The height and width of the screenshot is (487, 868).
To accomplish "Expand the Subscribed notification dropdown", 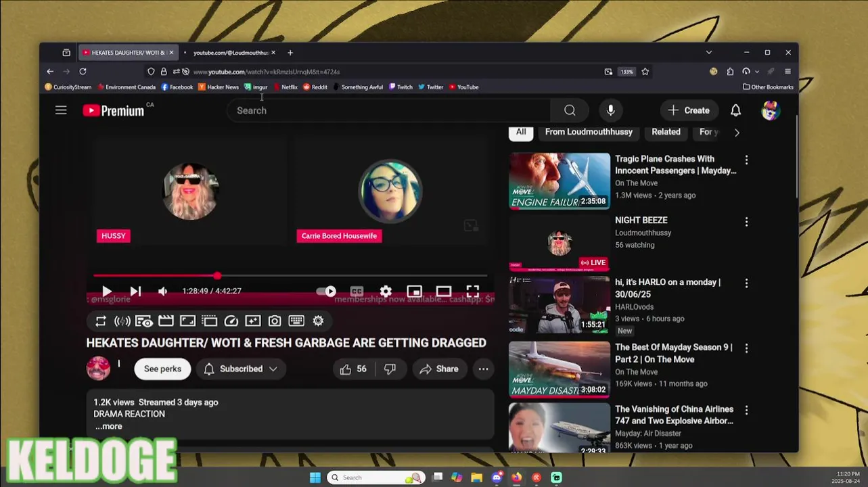I will tap(240, 369).
